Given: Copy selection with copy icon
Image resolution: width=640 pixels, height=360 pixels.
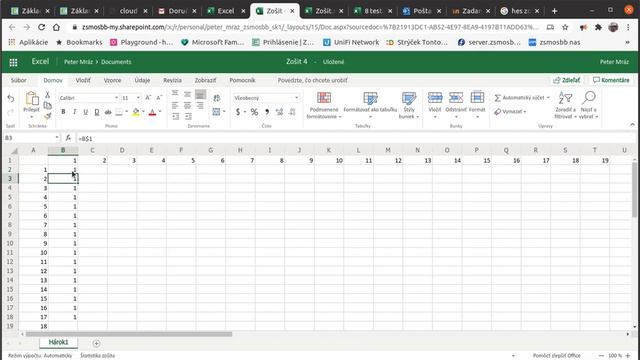Looking at the screenshot, I should (47, 106).
